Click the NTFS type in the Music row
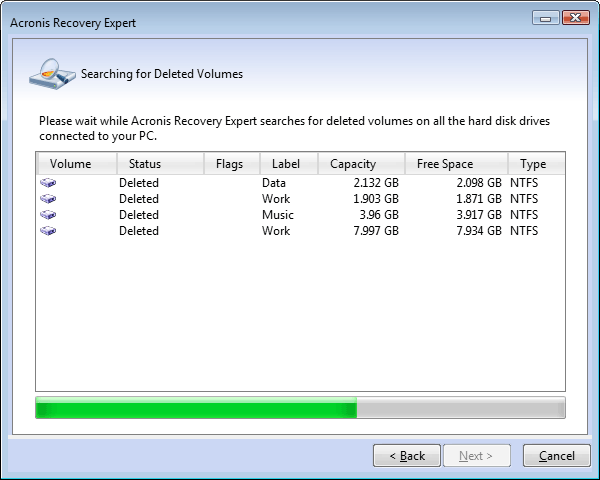 coord(524,215)
